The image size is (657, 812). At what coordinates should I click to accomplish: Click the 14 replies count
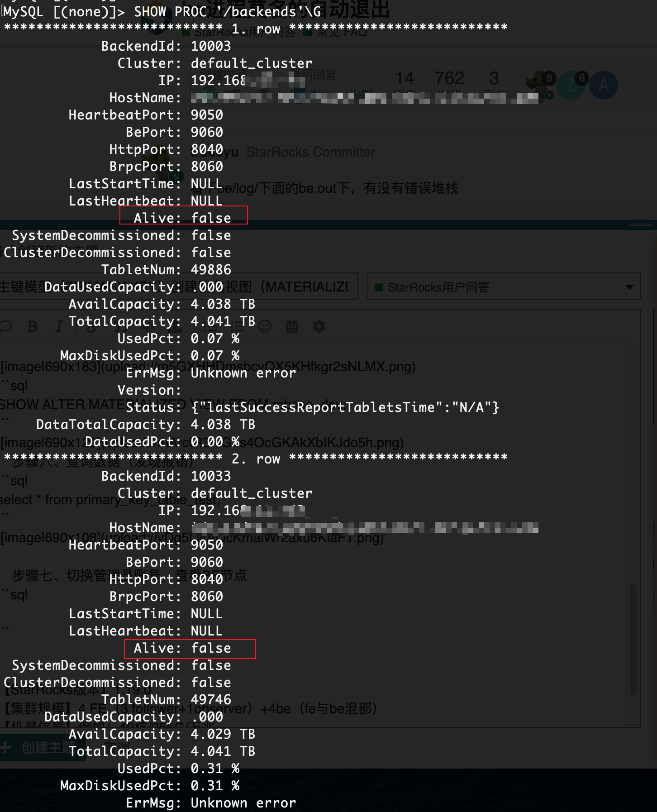tap(405, 79)
